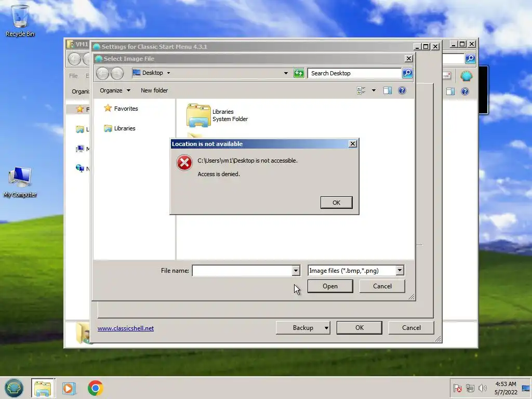Launch Media Player from the taskbar
The width and height of the screenshot is (532, 399).
tap(69, 388)
